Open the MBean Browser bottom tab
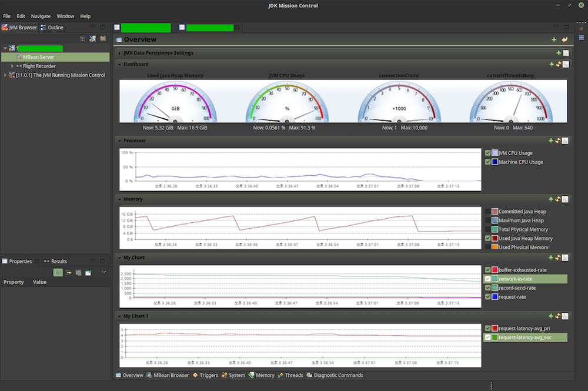This screenshot has width=588, height=391. coord(168,375)
